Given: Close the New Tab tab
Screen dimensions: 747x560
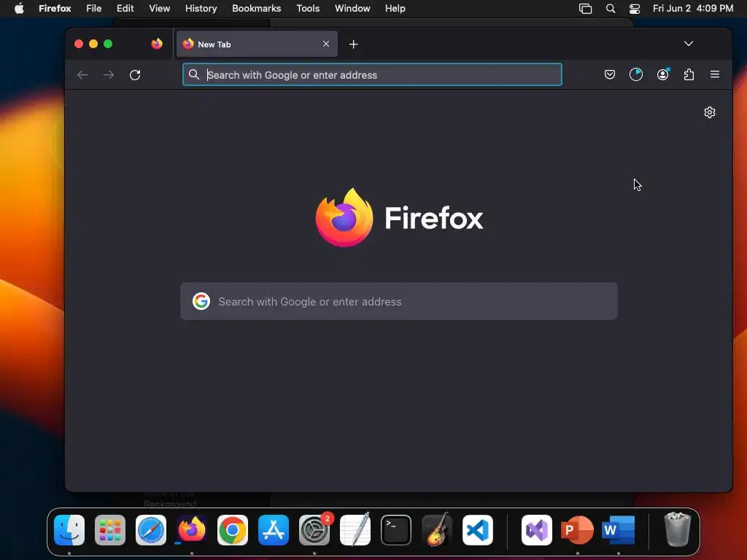Looking at the screenshot, I should pyautogui.click(x=326, y=44).
